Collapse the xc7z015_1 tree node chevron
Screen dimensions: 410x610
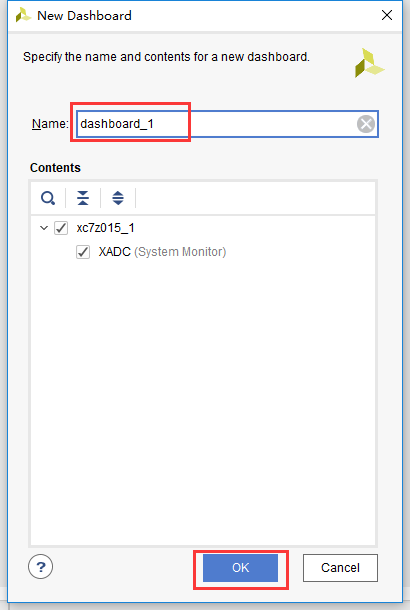44,228
